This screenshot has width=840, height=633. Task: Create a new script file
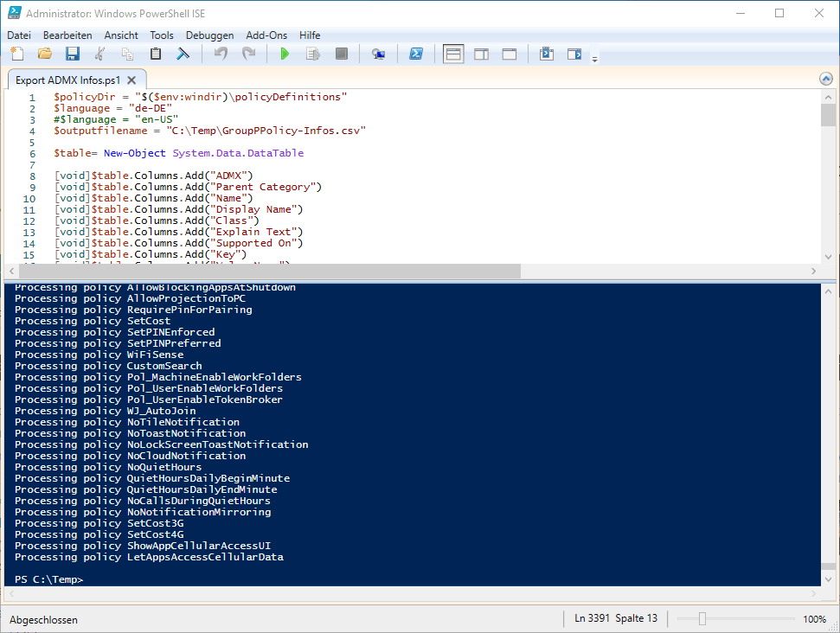[x=17, y=54]
